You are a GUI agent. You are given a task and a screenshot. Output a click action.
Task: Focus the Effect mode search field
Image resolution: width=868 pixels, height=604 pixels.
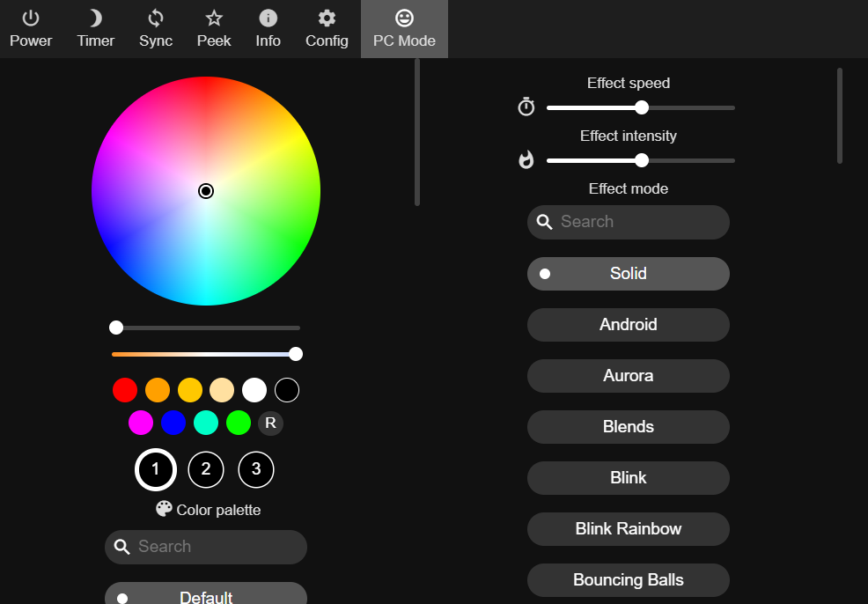(629, 223)
